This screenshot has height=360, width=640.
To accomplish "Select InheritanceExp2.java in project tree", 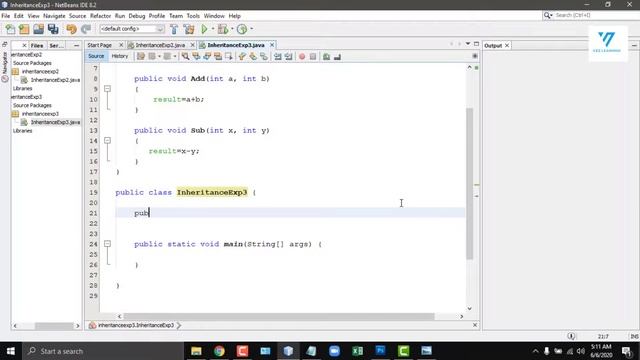I will coord(55,80).
